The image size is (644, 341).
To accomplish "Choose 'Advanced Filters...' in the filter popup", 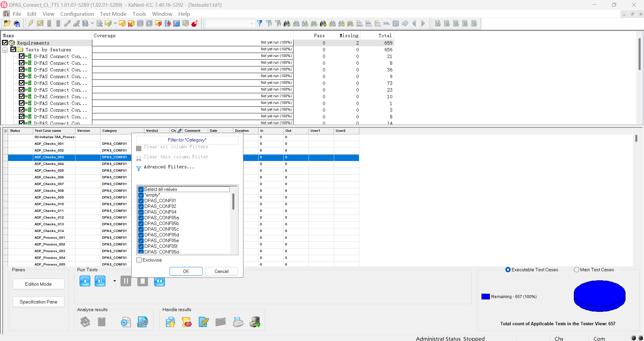I will pyautogui.click(x=169, y=167).
